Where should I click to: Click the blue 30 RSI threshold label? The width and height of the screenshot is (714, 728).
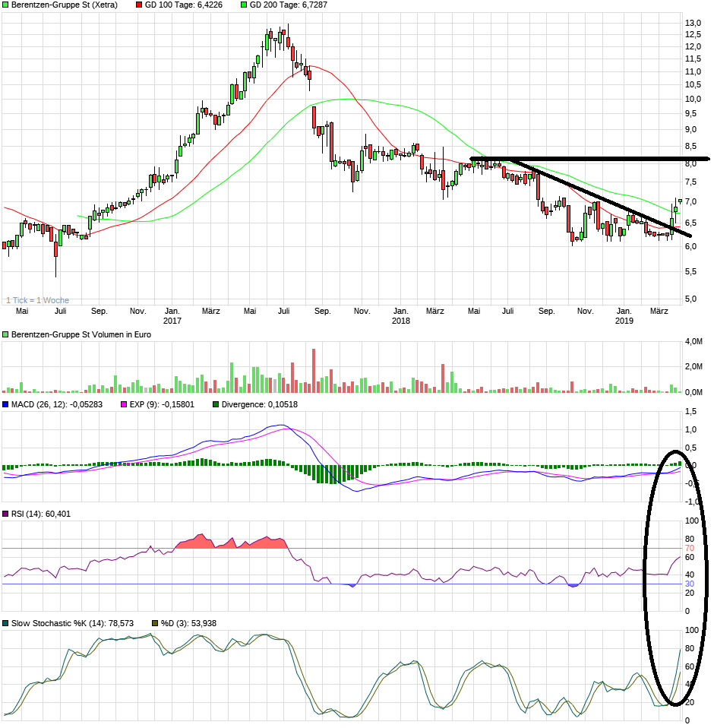click(x=690, y=584)
